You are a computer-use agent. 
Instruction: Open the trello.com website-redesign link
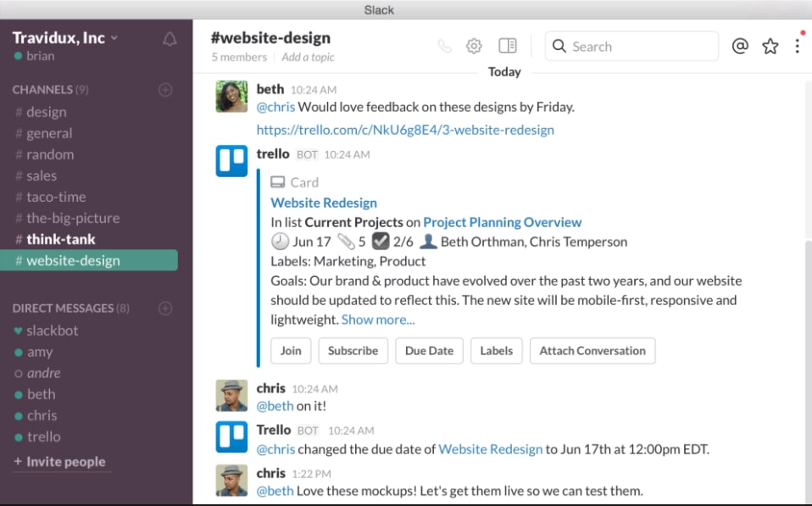(x=405, y=130)
